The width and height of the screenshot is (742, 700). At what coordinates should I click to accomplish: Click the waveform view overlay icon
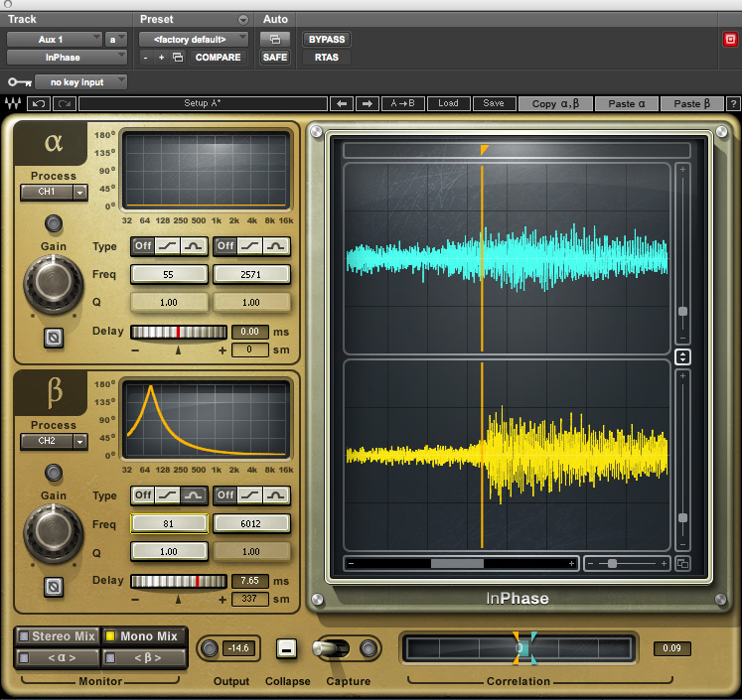[x=682, y=563]
